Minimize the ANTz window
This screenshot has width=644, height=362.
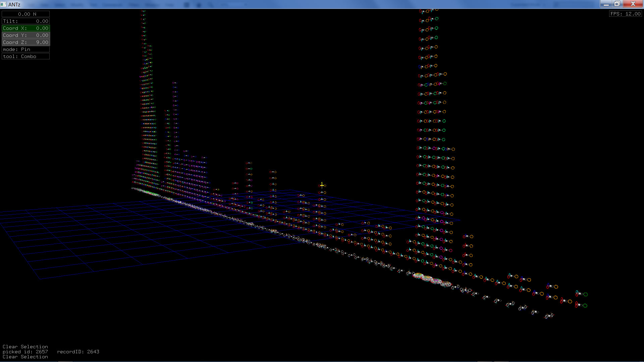[x=606, y=4]
